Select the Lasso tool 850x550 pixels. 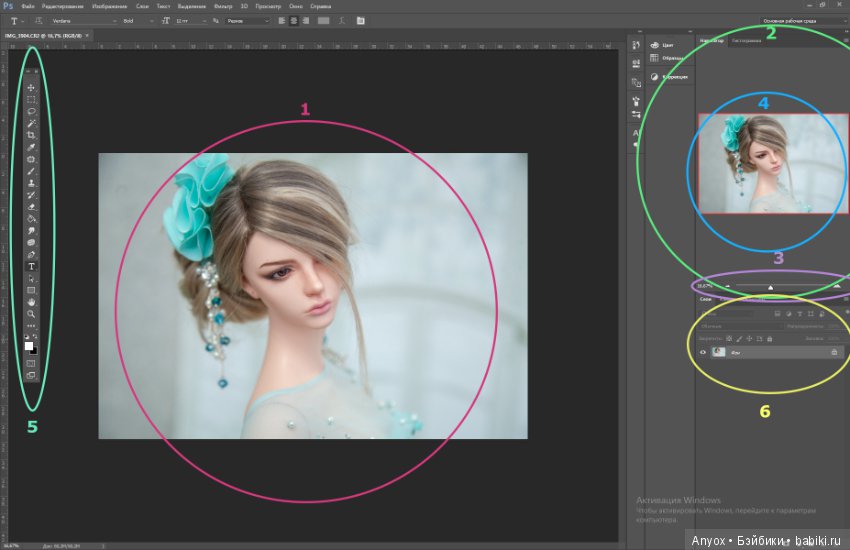tap(31, 112)
